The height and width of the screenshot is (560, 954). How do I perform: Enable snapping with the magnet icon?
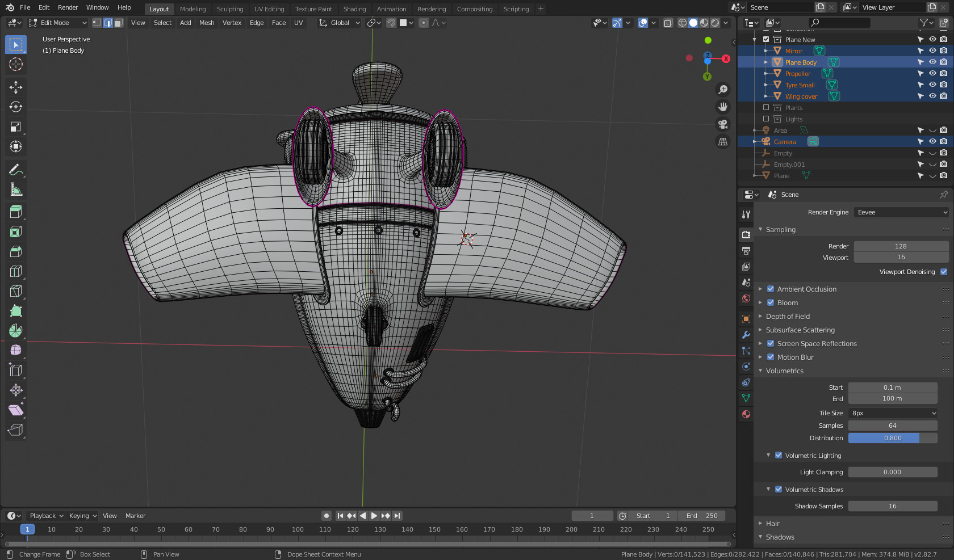391,23
